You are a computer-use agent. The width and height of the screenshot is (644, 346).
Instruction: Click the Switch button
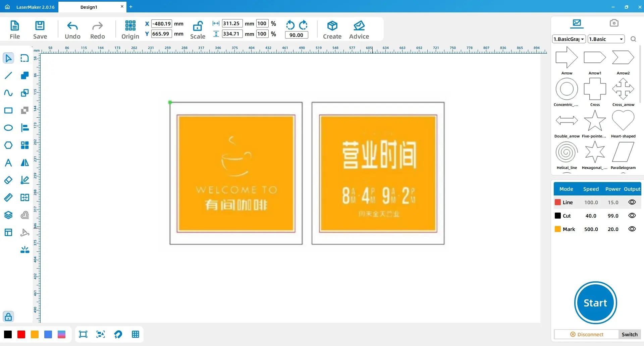pos(630,334)
